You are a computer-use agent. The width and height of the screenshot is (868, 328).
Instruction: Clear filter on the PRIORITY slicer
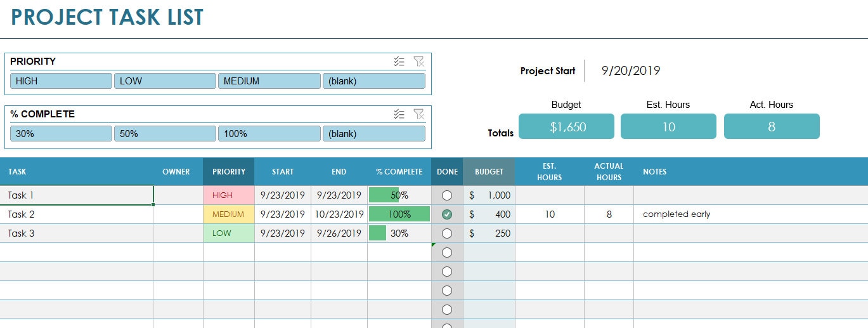click(418, 62)
